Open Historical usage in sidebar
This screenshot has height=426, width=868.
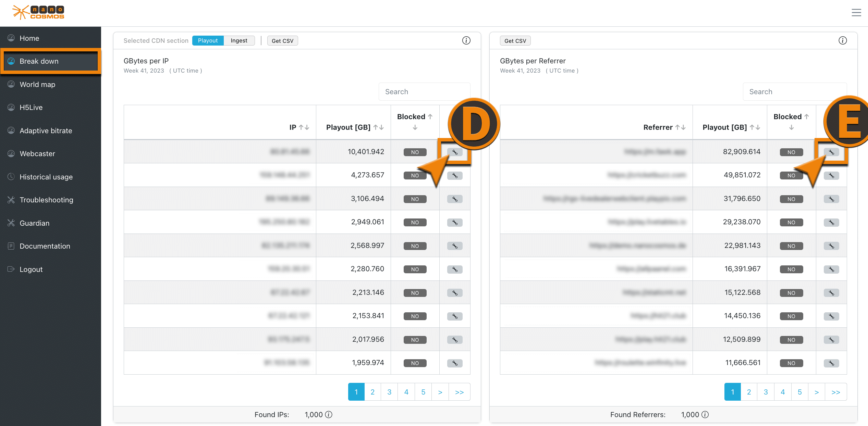(x=46, y=177)
